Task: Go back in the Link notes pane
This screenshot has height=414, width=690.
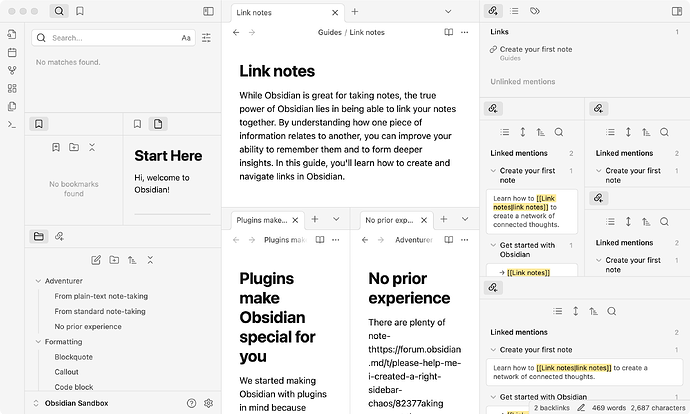Action: [x=236, y=32]
